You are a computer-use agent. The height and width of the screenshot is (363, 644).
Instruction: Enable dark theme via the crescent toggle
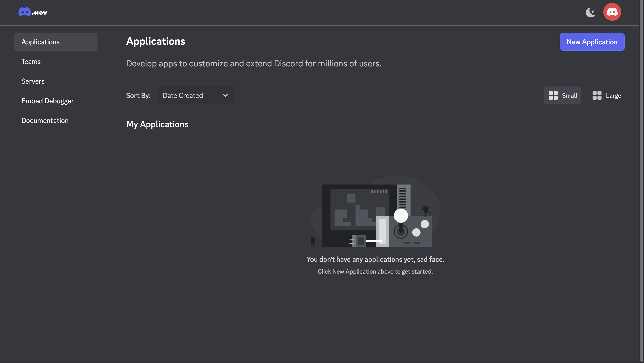[591, 12]
